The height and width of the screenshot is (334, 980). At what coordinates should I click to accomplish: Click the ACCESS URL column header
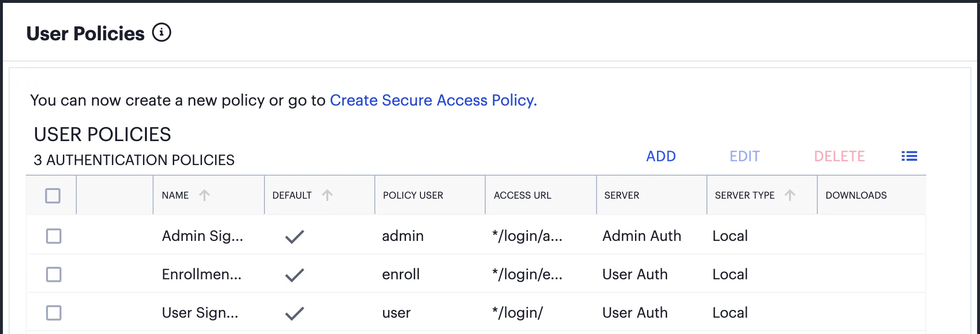tap(523, 195)
